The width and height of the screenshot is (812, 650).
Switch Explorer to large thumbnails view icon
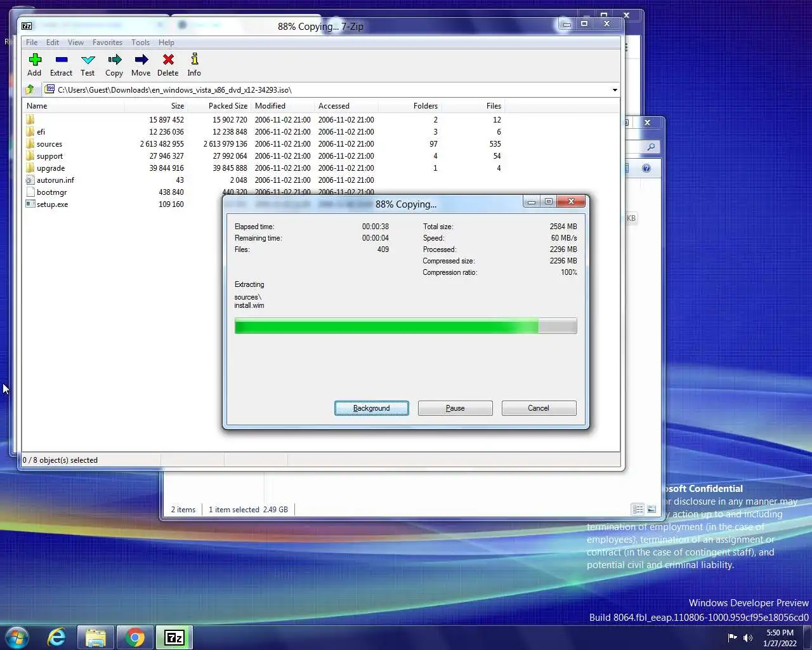click(x=652, y=509)
